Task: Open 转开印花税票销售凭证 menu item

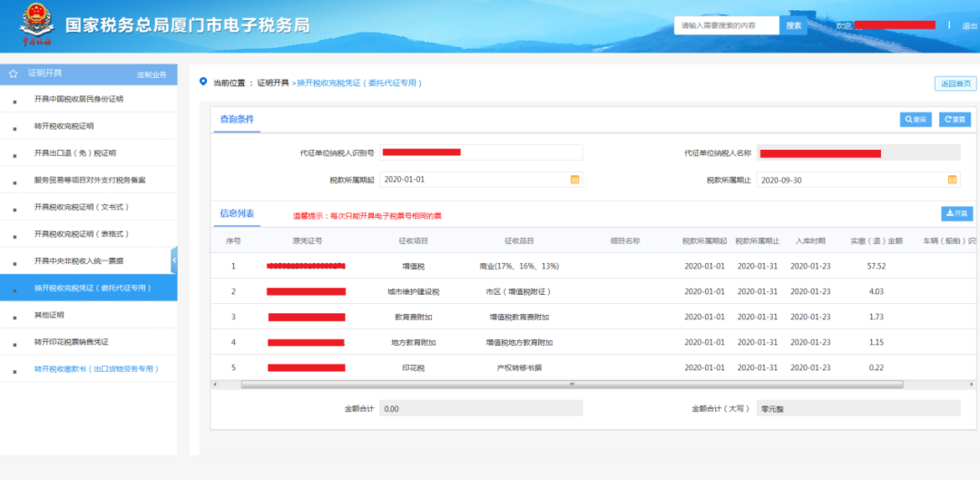Action: 89,342
